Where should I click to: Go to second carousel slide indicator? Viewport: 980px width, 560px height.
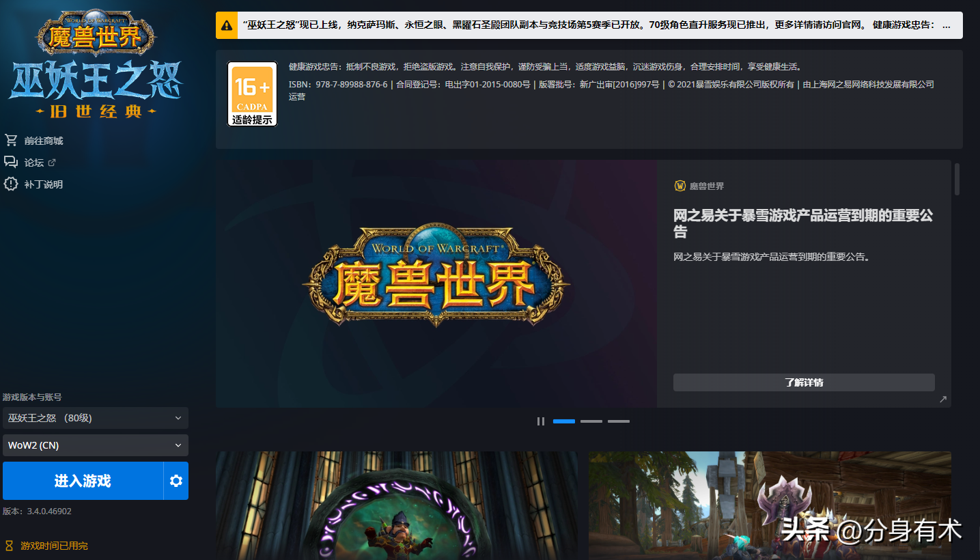click(591, 421)
